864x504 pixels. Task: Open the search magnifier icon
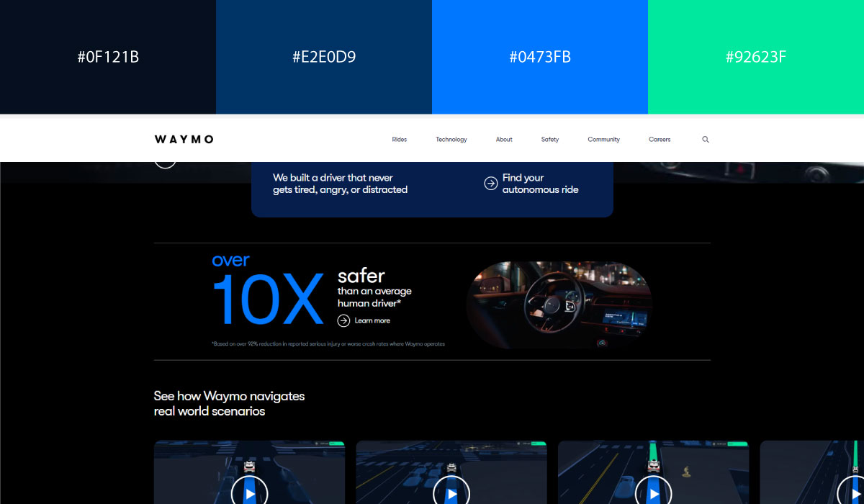(x=706, y=140)
